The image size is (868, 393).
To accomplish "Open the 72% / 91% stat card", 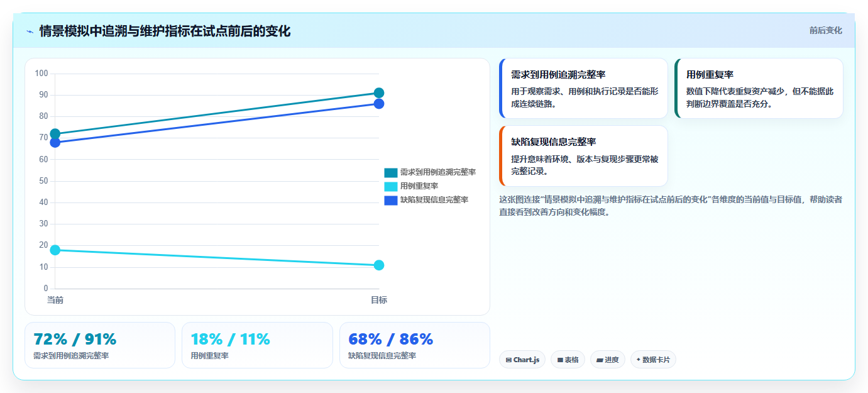I will (100, 345).
